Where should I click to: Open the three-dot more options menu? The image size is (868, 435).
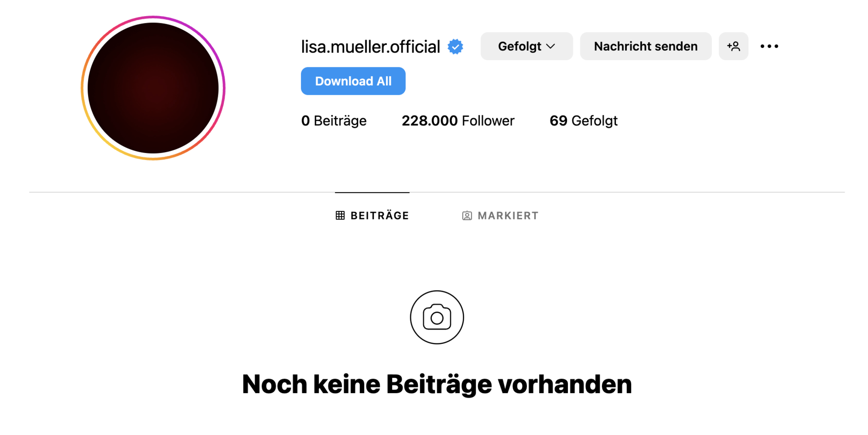769,46
